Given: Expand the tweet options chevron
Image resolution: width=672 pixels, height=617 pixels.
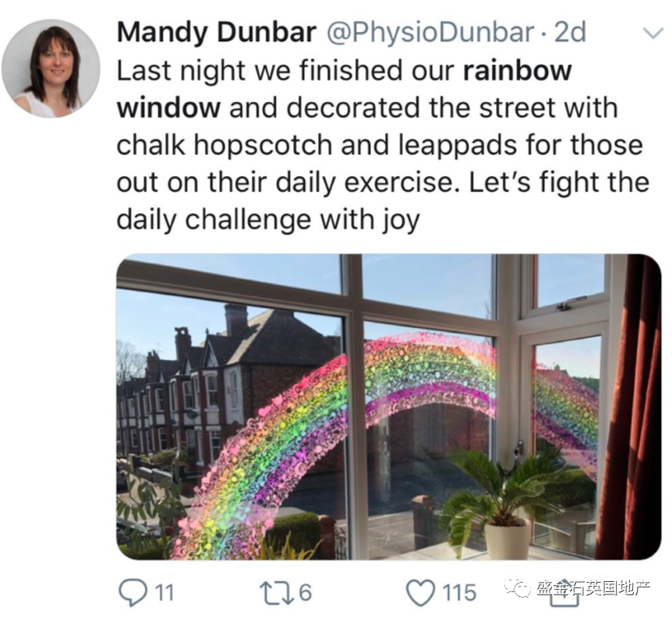Looking at the screenshot, I should [654, 33].
